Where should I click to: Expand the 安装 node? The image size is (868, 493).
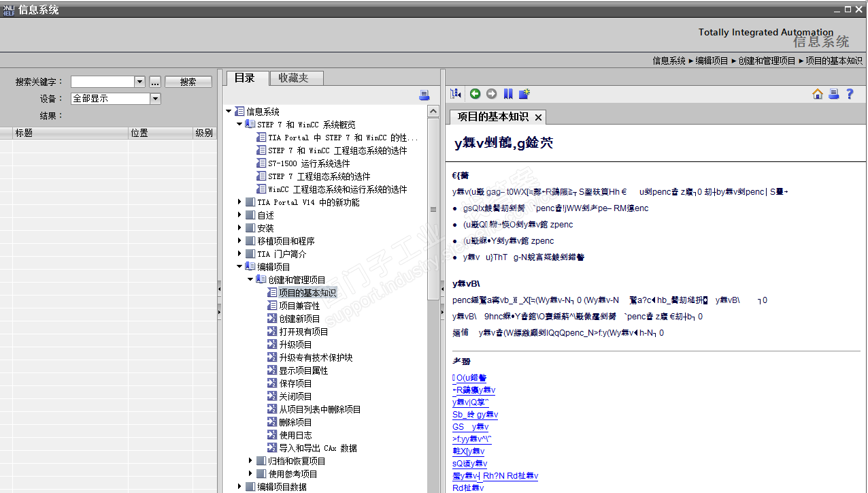point(239,228)
